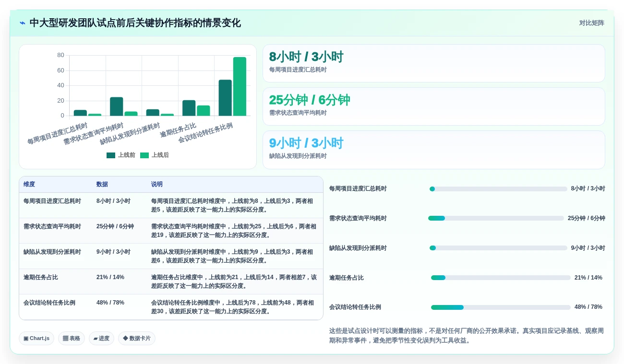Toggle the 上线后 legend swatch
This screenshot has width=624, height=364.
[x=144, y=155]
